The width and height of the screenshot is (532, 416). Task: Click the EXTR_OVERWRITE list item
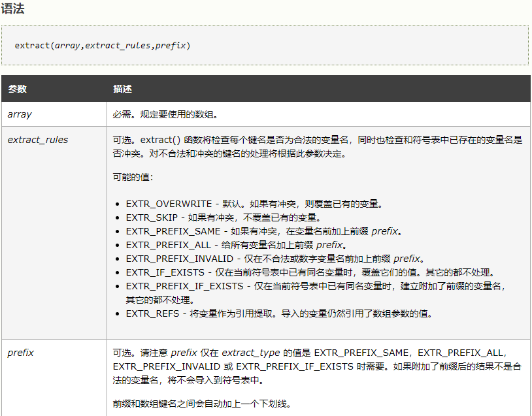click(254, 204)
